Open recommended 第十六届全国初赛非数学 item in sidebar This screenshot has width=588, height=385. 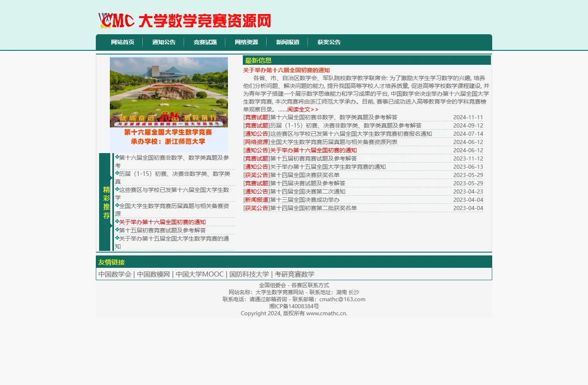pyautogui.click(x=172, y=161)
